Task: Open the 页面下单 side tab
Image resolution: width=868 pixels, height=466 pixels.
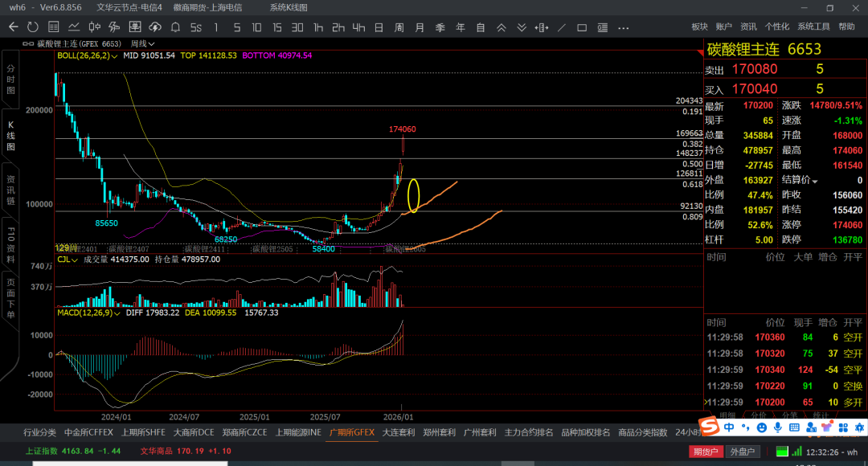Action: pos(10,298)
